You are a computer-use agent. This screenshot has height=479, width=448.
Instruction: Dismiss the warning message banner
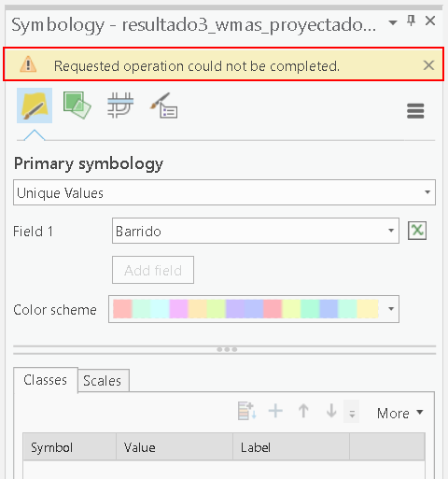(x=428, y=65)
